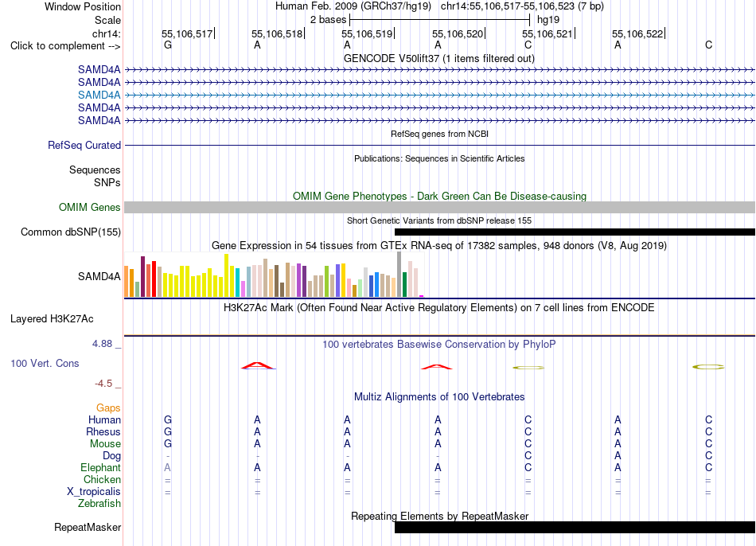Select the light blue SAMD4A transcript label
Screen dimensions: 756x546
[99, 95]
